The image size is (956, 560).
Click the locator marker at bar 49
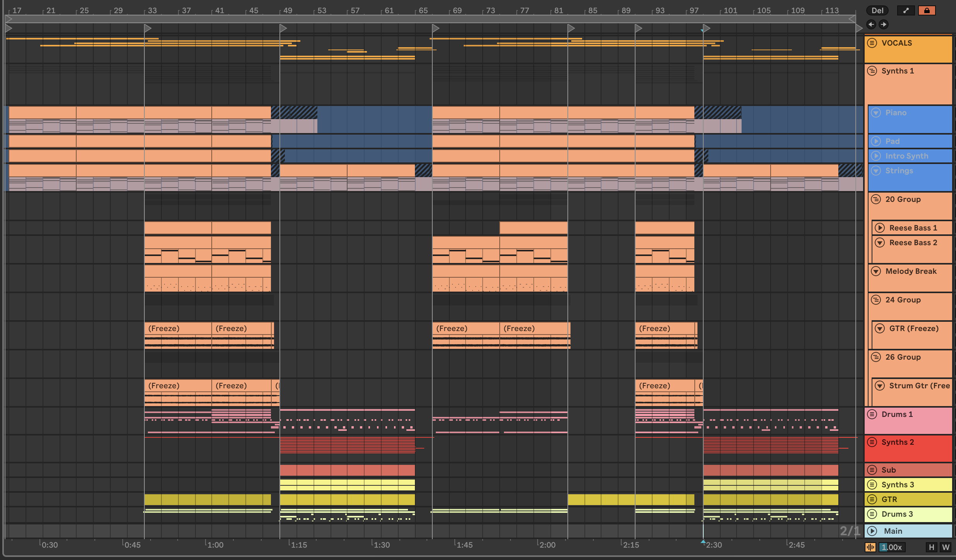click(x=283, y=28)
